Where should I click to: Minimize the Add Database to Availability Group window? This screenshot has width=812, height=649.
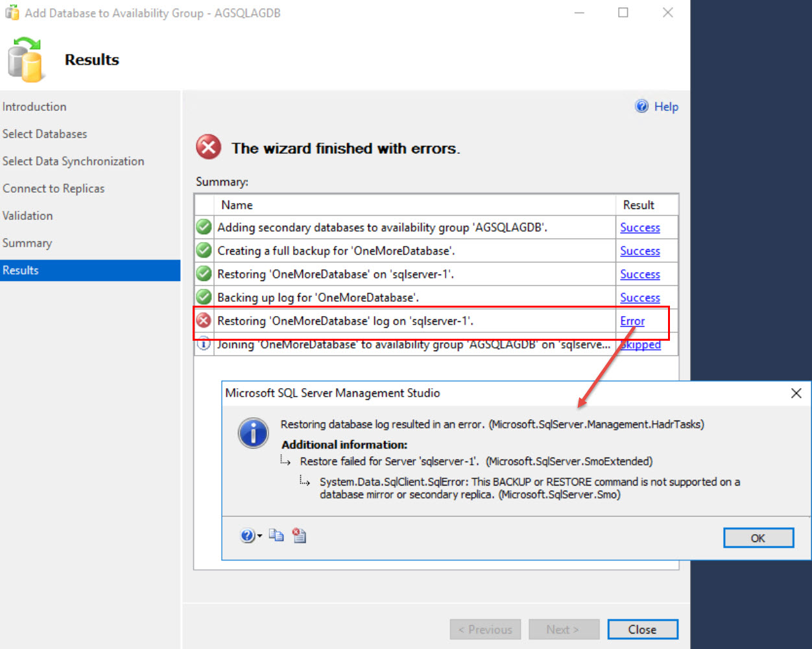coord(579,12)
